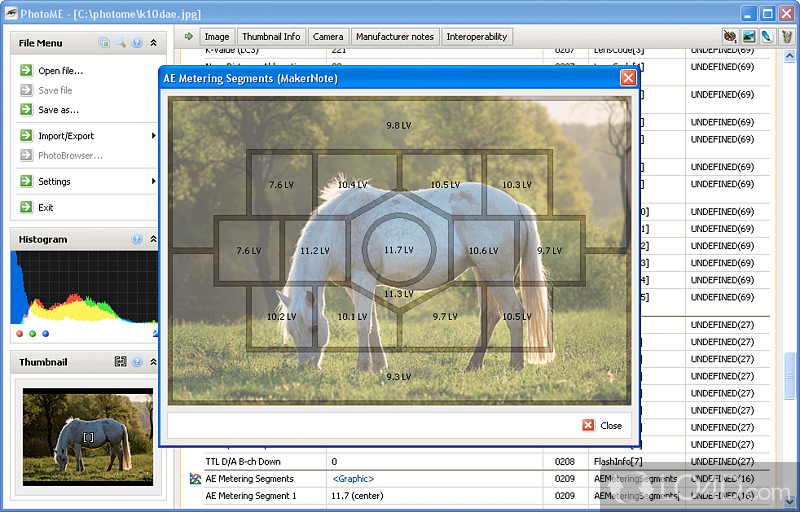Viewport: 800px width, 512px height.
Task: Click the green Save as arrow icon
Action: click(x=26, y=110)
